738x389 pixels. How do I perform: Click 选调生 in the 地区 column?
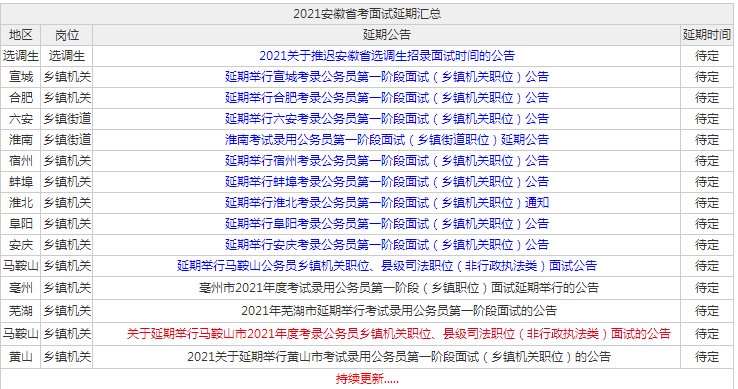tap(21, 56)
